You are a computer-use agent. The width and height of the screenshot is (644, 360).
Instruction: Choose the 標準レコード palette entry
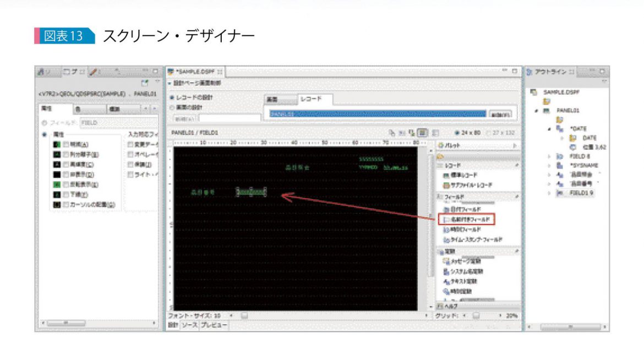[460, 176]
